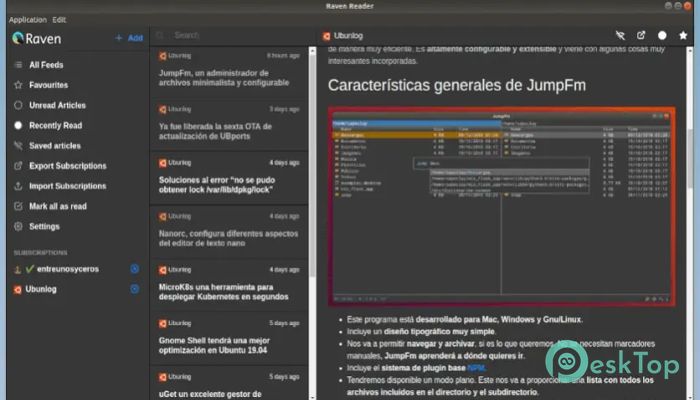Viewport: 700px width, 400px height.
Task: Toggle article read/unread circle
Action: 662,36
